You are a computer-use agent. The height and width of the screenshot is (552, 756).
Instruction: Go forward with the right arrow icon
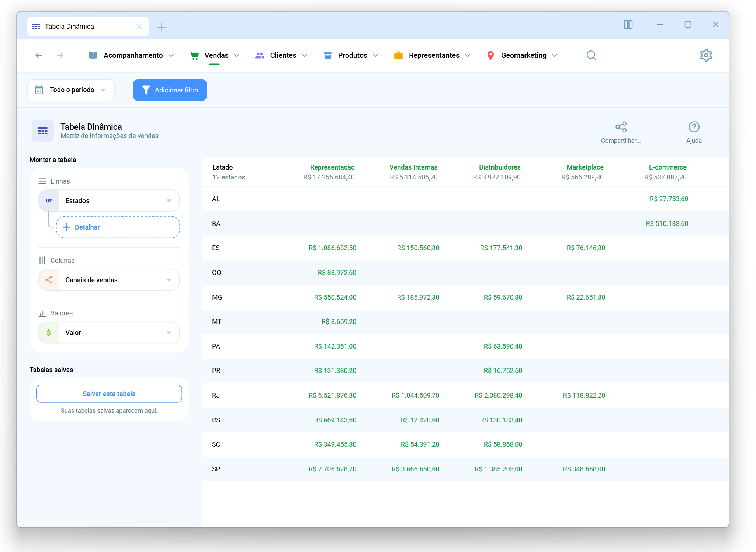tap(60, 55)
